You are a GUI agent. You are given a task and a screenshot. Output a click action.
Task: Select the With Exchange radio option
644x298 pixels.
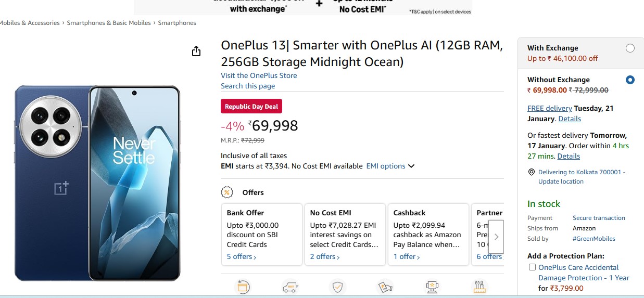(x=630, y=48)
